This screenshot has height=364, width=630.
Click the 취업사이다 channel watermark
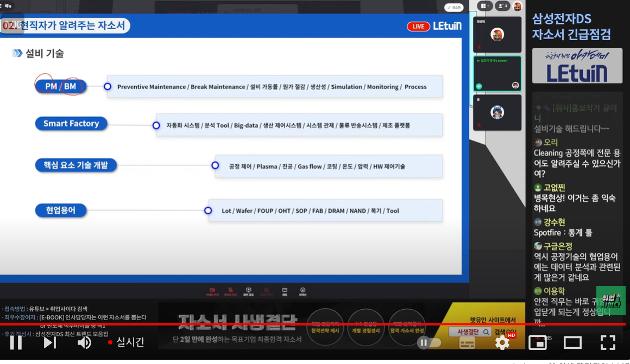[610, 300]
